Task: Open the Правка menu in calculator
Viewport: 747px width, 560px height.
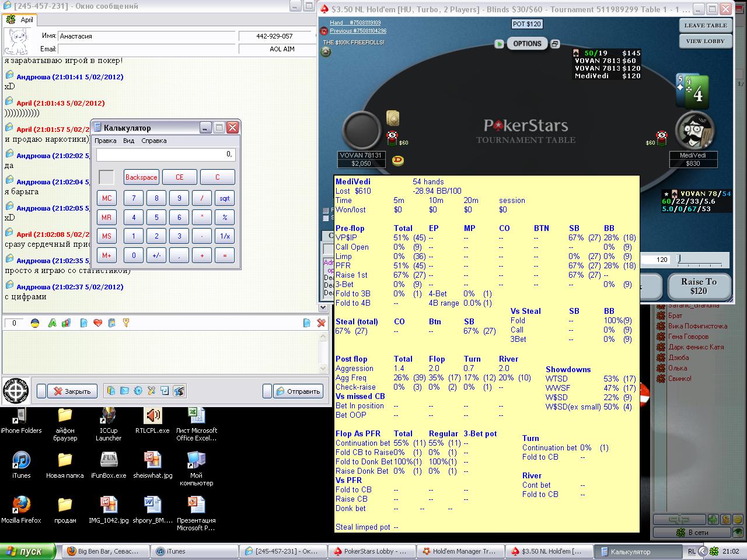Action: click(106, 141)
